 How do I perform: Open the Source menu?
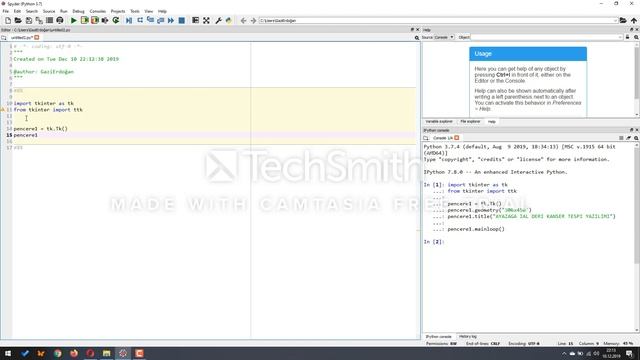49,11
